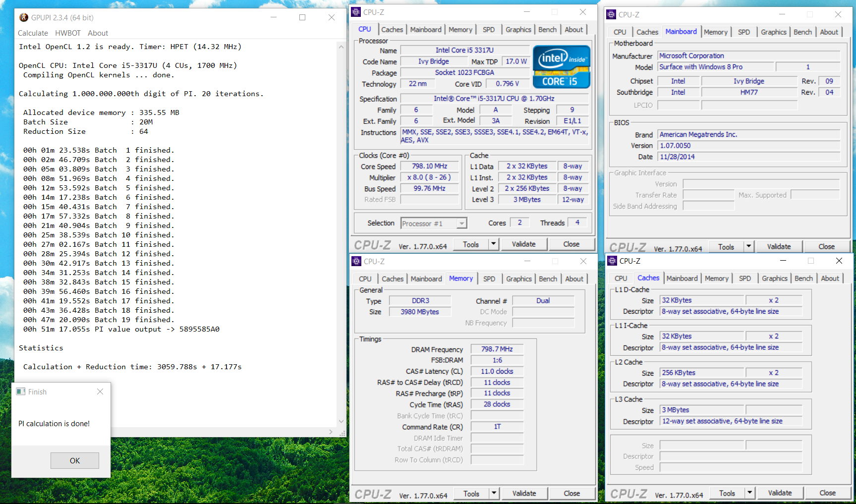This screenshot has height=504, width=856.
Task: Switch to Graphics tab in CPU tab window
Action: point(518,30)
